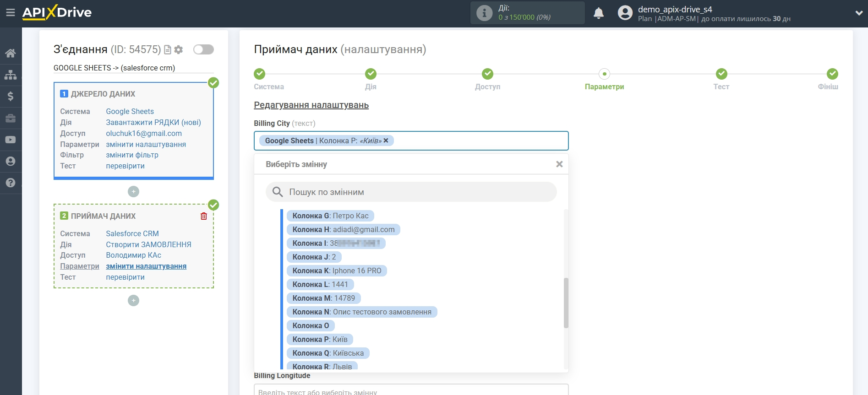Viewport: 868px width, 395px height.
Task: Open Володимир КАс access link
Action: coord(133,255)
